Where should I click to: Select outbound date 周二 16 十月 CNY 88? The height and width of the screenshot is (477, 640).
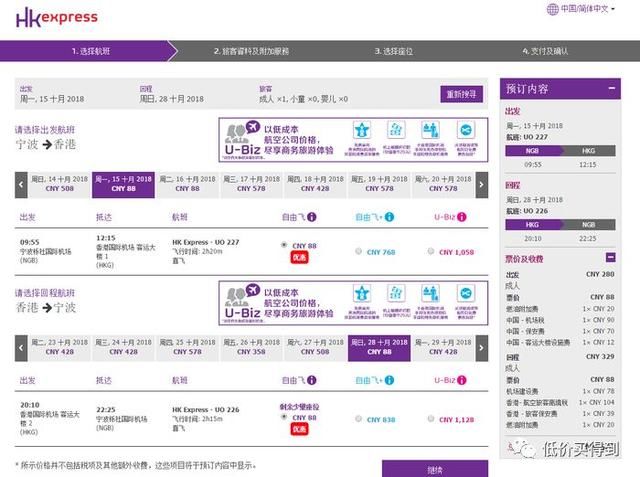pyautogui.click(x=187, y=184)
